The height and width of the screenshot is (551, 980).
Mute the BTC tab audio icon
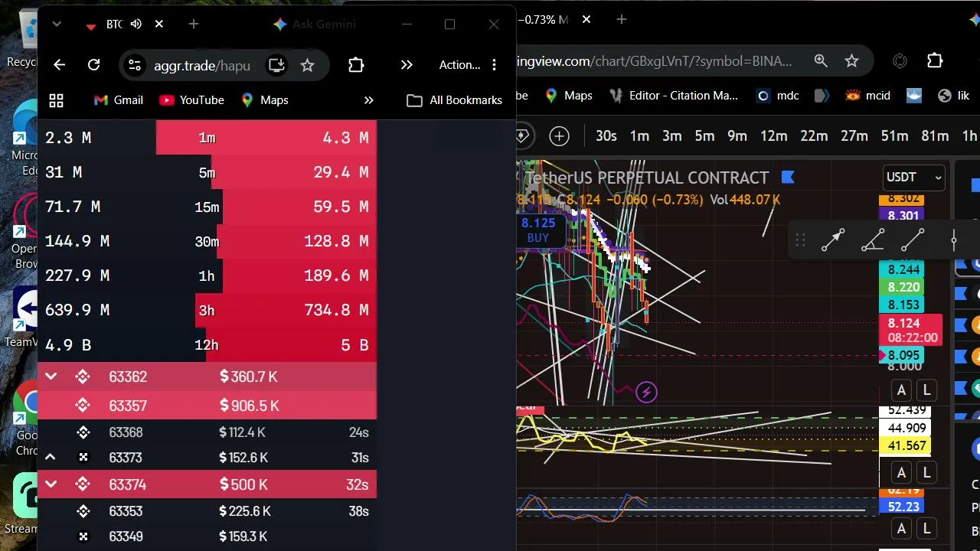[136, 24]
